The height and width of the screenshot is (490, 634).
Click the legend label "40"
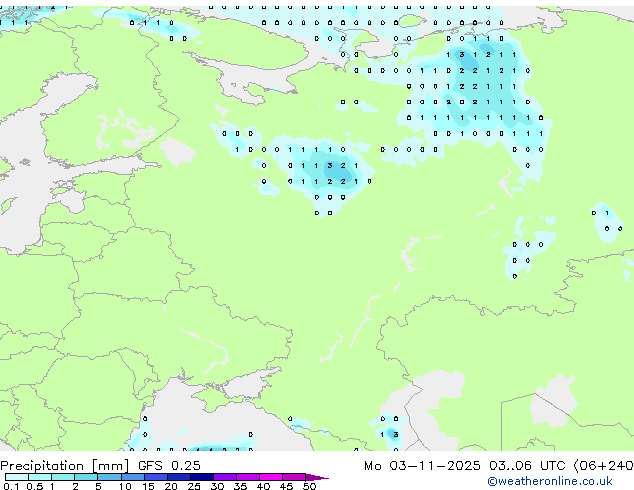263,486
